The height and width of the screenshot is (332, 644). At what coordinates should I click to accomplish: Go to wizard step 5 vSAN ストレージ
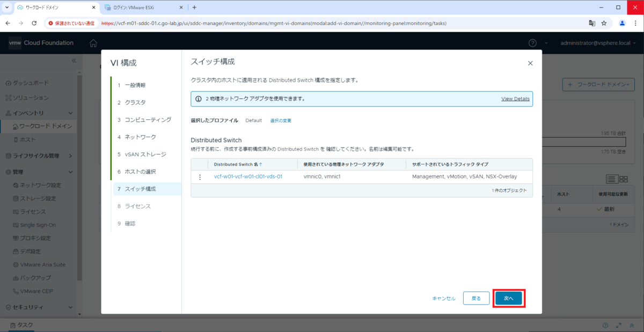[x=147, y=154]
